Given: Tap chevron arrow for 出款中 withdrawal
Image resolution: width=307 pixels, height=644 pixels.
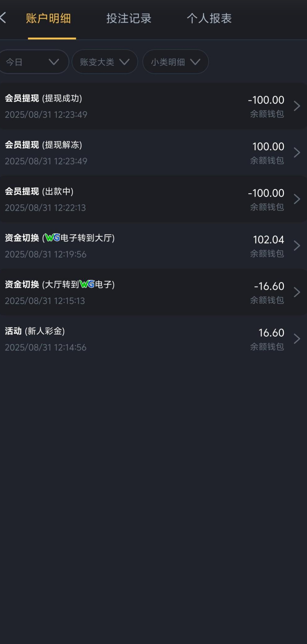Looking at the screenshot, I should pos(297,199).
